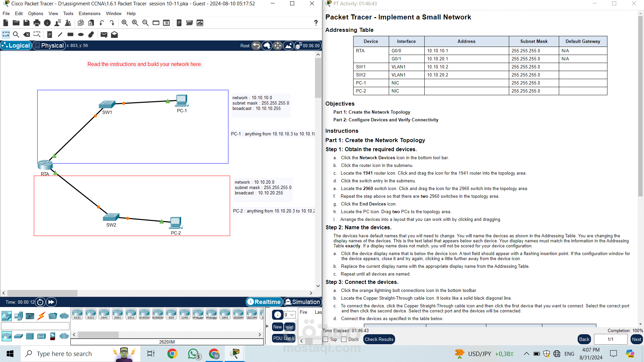Select the Add Complex PDU open-envelope tool
Image resolution: width=644 pixels, height=362 pixels.
[x=114, y=35]
